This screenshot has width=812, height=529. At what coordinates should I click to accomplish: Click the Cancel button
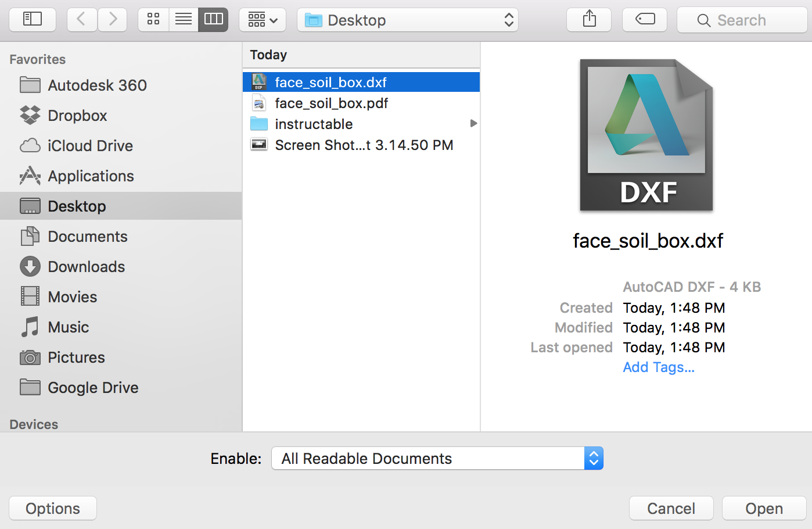point(671,508)
